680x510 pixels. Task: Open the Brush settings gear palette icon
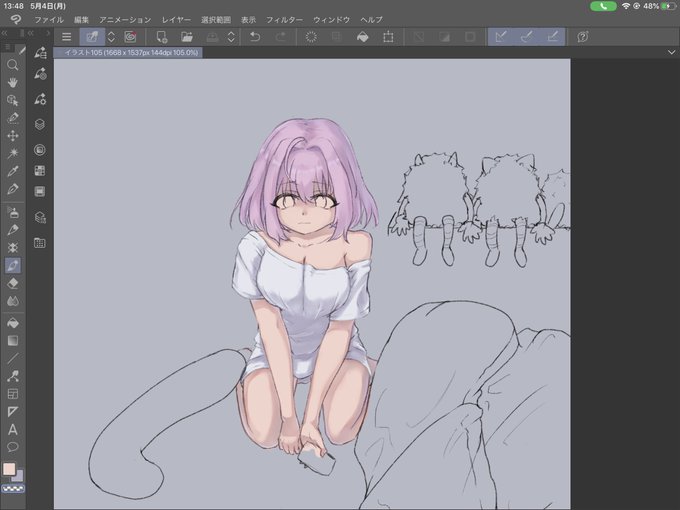40,99
